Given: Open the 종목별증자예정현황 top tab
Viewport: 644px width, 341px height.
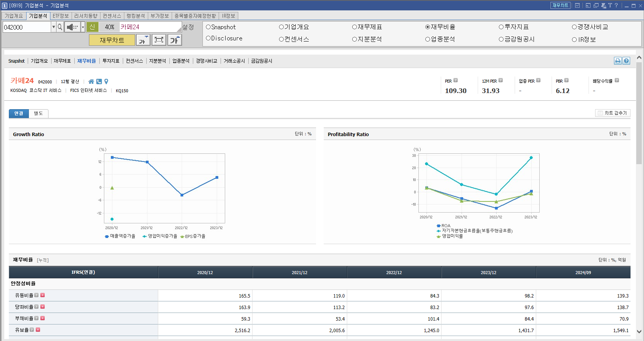Looking at the screenshot, I should (195, 16).
